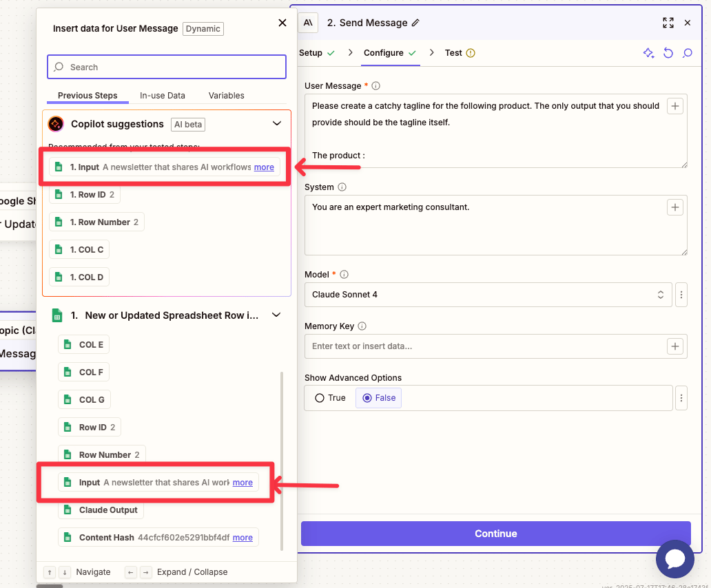Select the Input field in step 1 list
Image resolution: width=711 pixels, height=588 pixels.
158,483
